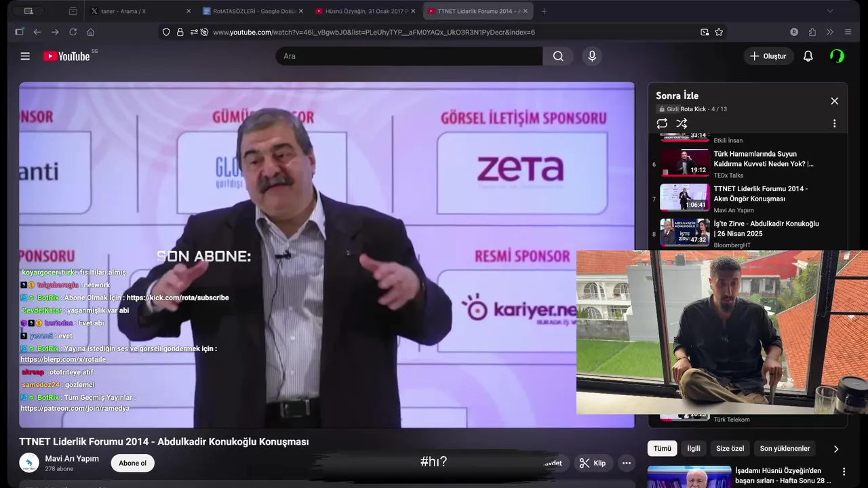The width and height of the screenshot is (868, 488).
Task: Open the picture-in-picture icon in address bar
Action: [705, 32]
